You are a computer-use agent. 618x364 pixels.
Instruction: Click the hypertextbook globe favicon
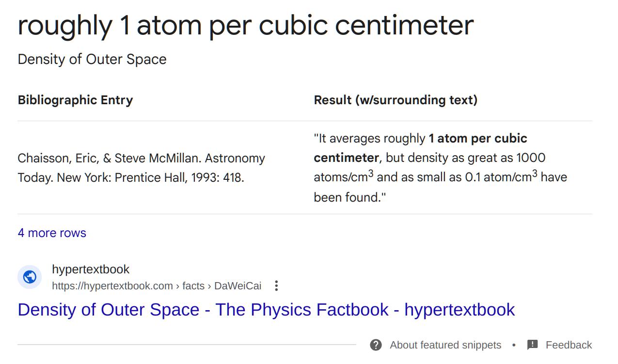[x=30, y=277]
